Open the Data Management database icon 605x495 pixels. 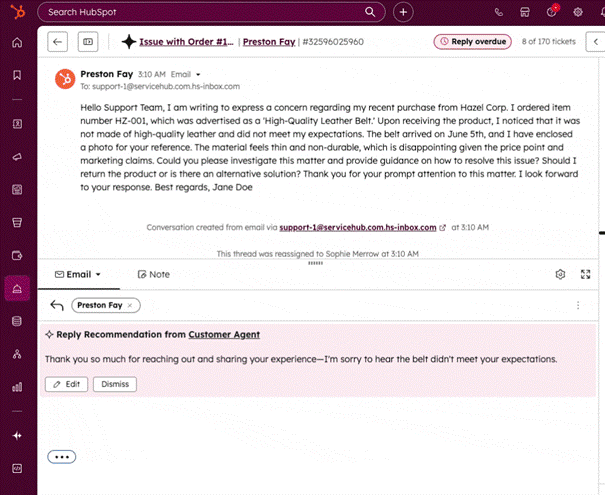coord(17,321)
